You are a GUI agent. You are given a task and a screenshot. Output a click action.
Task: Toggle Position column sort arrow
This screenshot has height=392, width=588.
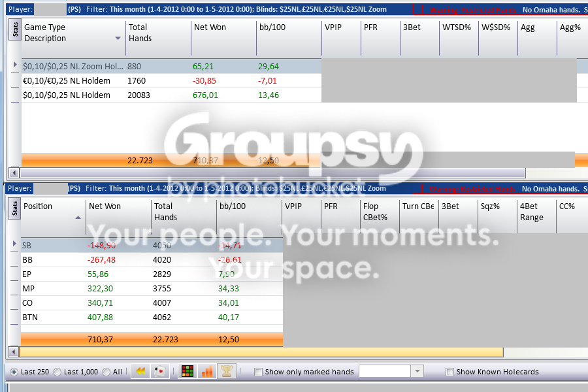click(78, 218)
